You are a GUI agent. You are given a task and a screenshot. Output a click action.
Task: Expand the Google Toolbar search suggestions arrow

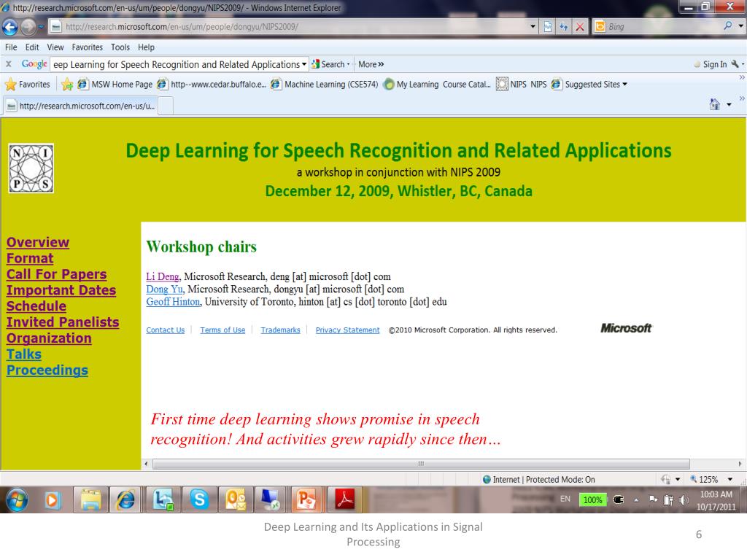304,64
